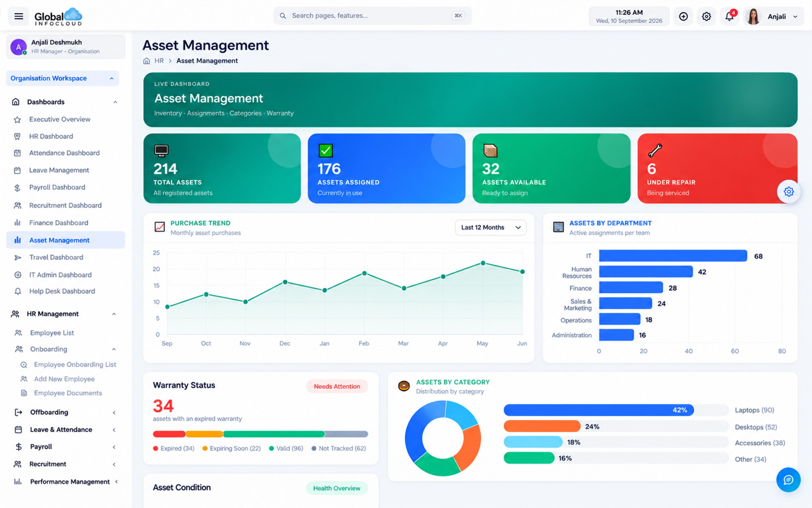812x508 pixels.
Task: Open Employee Onboarding List
Action: [75, 365]
